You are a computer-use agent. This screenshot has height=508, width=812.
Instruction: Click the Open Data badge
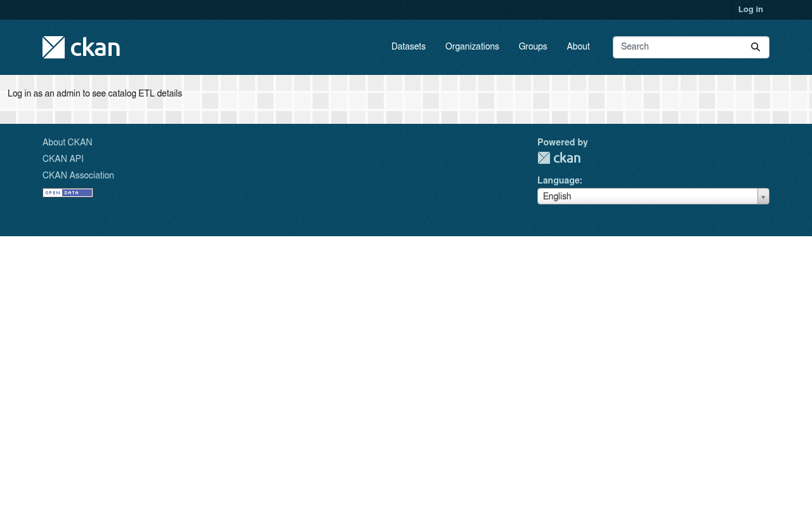(x=68, y=193)
